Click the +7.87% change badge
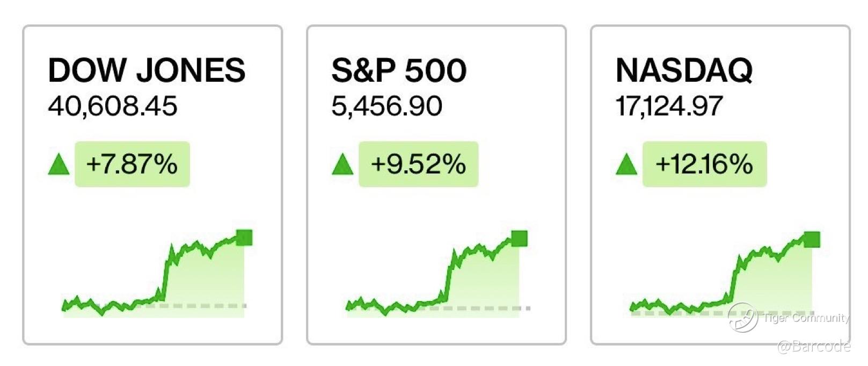The image size is (868, 366). pos(132,164)
